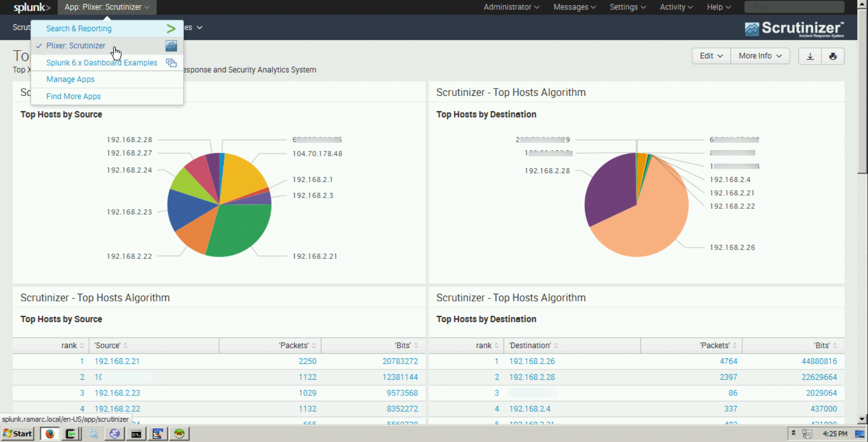868x442 pixels.
Task: Expand the More Info dropdown
Action: coord(759,56)
